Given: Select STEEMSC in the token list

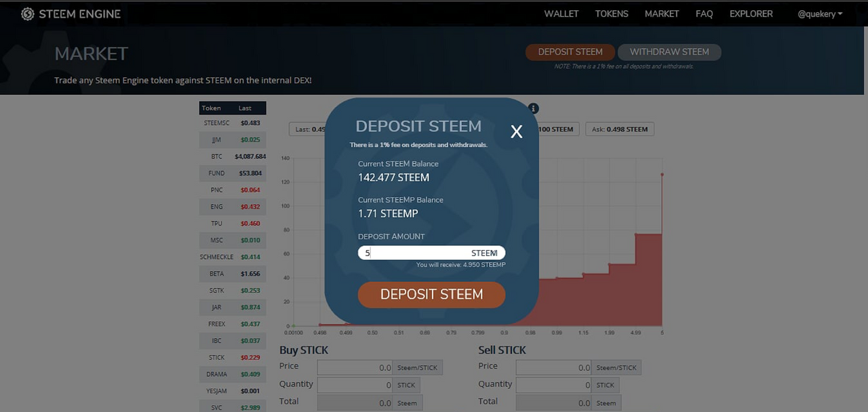Looking at the screenshot, I should click(233, 123).
